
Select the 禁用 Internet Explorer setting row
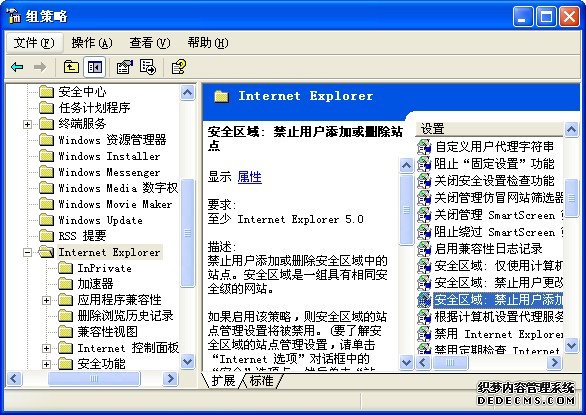click(499, 333)
